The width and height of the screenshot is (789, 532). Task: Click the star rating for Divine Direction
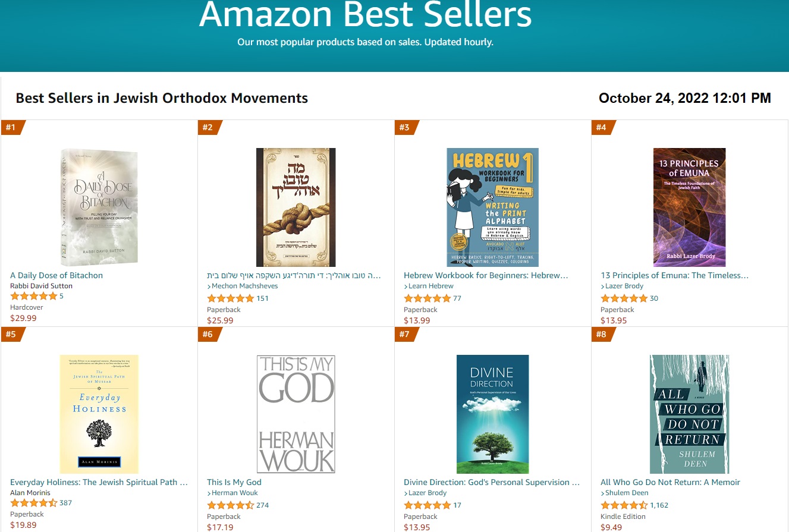click(427, 505)
